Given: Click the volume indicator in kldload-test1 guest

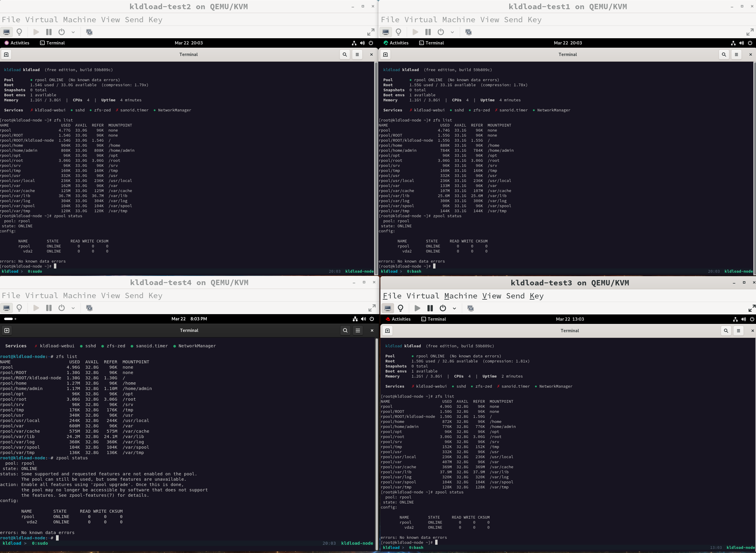Looking at the screenshot, I should [x=741, y=43].
